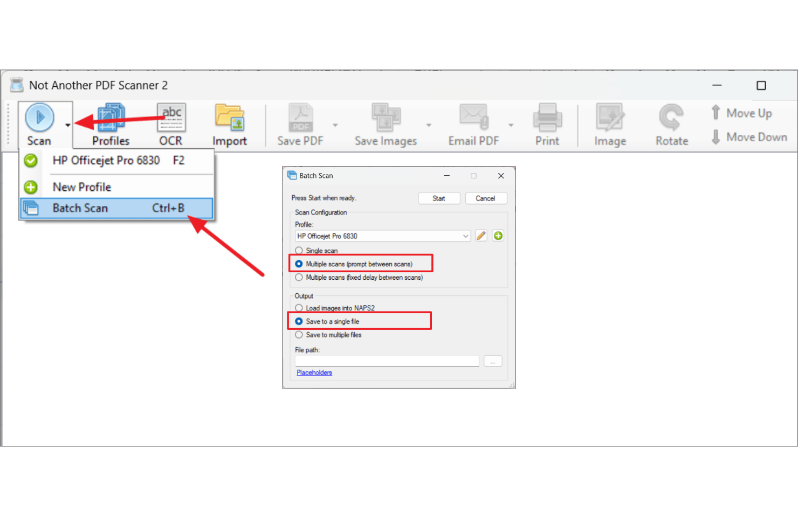Viewport: 798px width, 532px height.
Task: Click the file path browse (...) button
Action: [493, 361]
